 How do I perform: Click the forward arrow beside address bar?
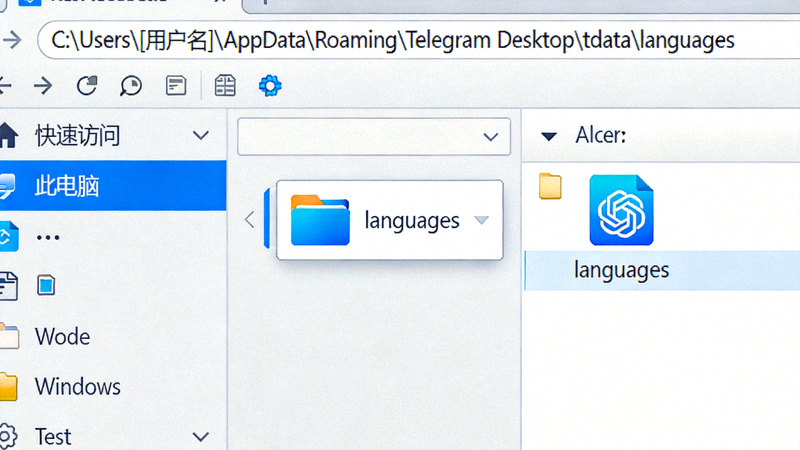(12, 40)
